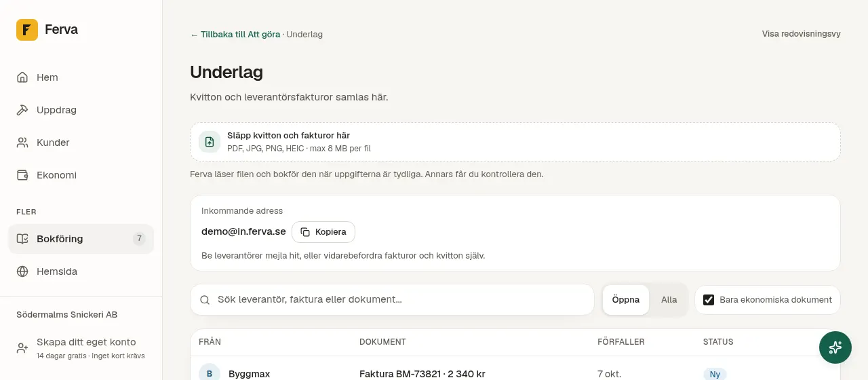Click the Kopiera button
Image resolution: width=868 pixels, height=380 pixels.
(x=323, y=232)
